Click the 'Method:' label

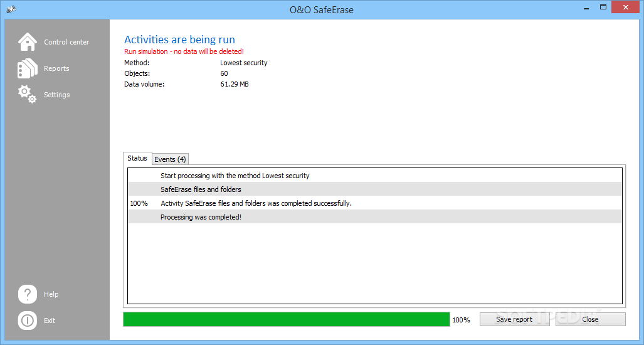point(137,63)
